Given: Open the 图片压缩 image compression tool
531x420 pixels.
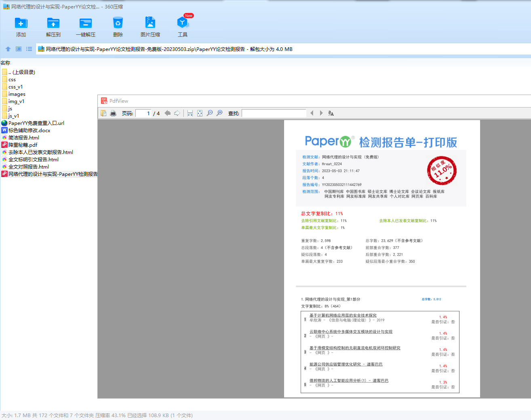Looking at the screenshot, I should (x=150, y=23).
